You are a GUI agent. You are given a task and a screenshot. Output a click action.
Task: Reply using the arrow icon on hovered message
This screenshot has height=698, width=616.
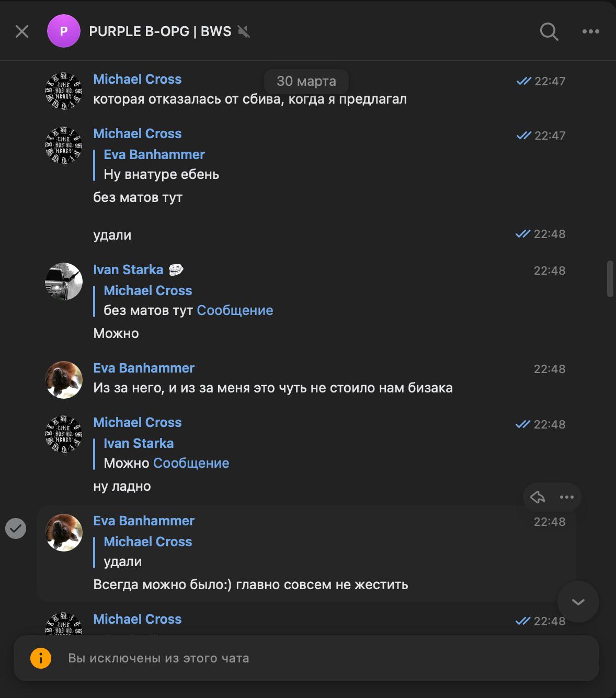tap(538, 497)
